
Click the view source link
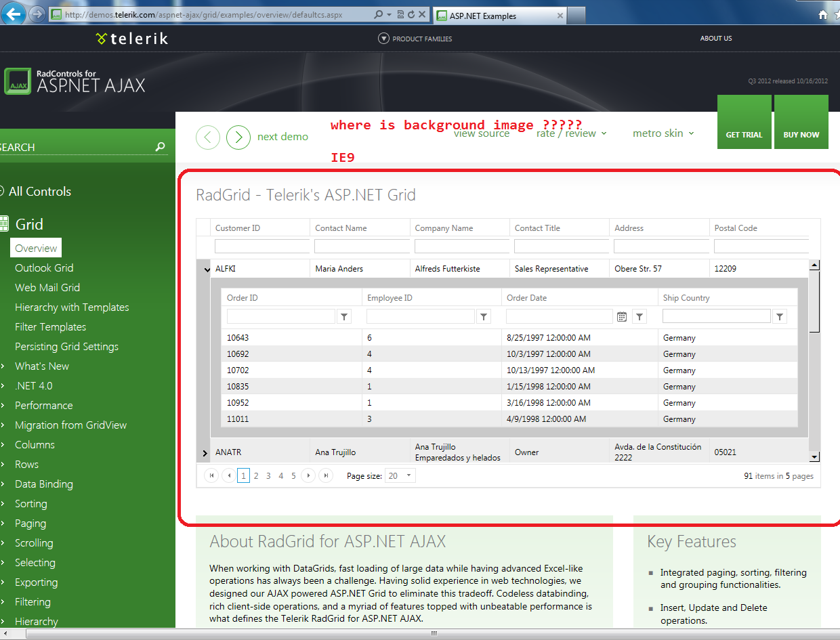482,135
